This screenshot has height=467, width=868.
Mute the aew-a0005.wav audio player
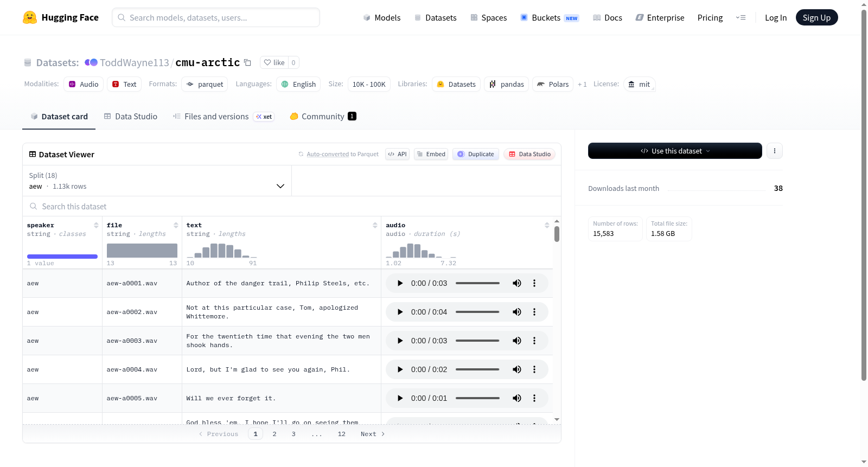(x=517, y=398)
